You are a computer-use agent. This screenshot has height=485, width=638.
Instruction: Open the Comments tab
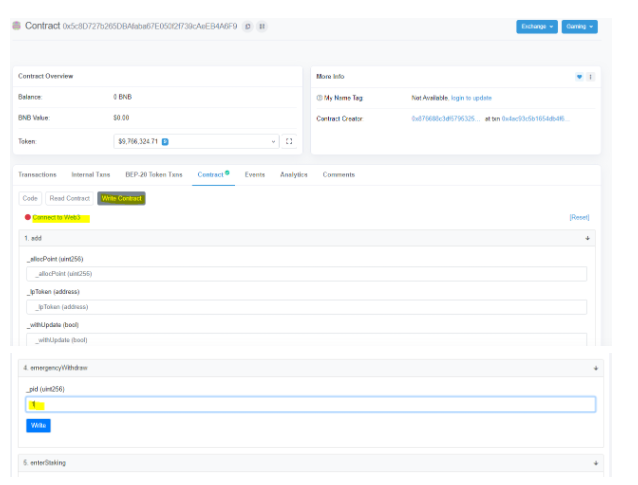339,175
